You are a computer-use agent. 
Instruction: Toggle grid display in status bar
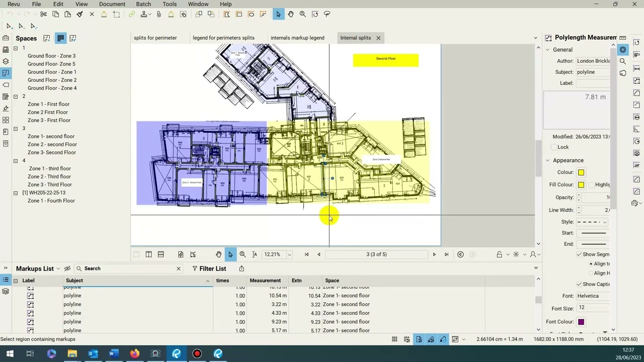coord(394,339)
